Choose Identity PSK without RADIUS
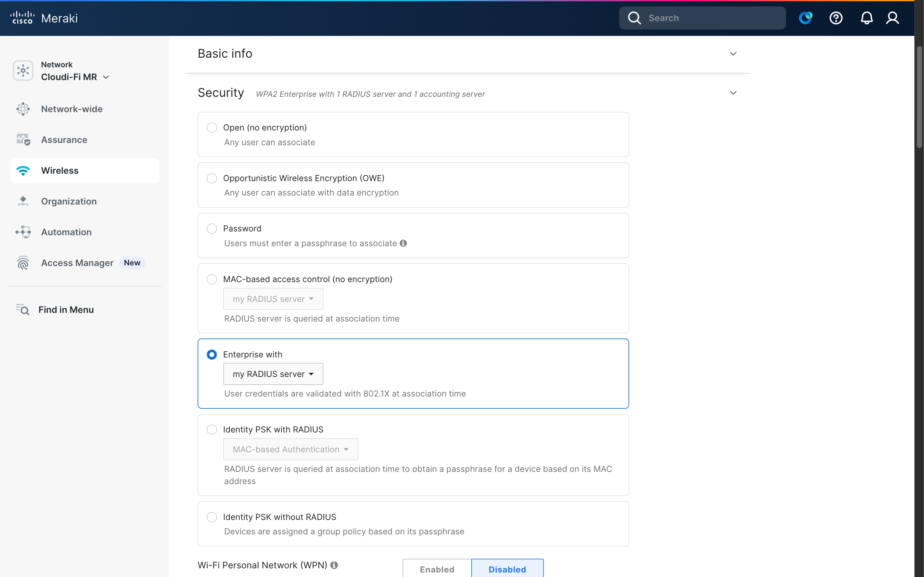This screenshot has height=577, width=924. tap(212, 517)
